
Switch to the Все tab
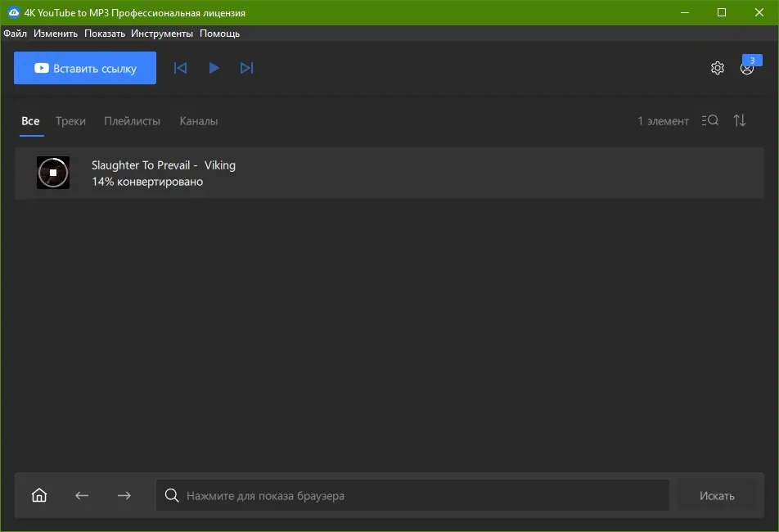point(30,120)
